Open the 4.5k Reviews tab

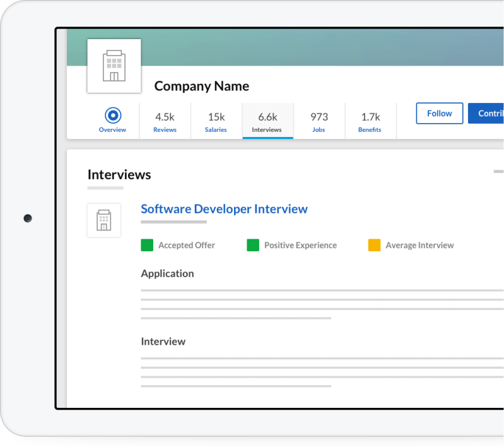click(x=165, y=121)
